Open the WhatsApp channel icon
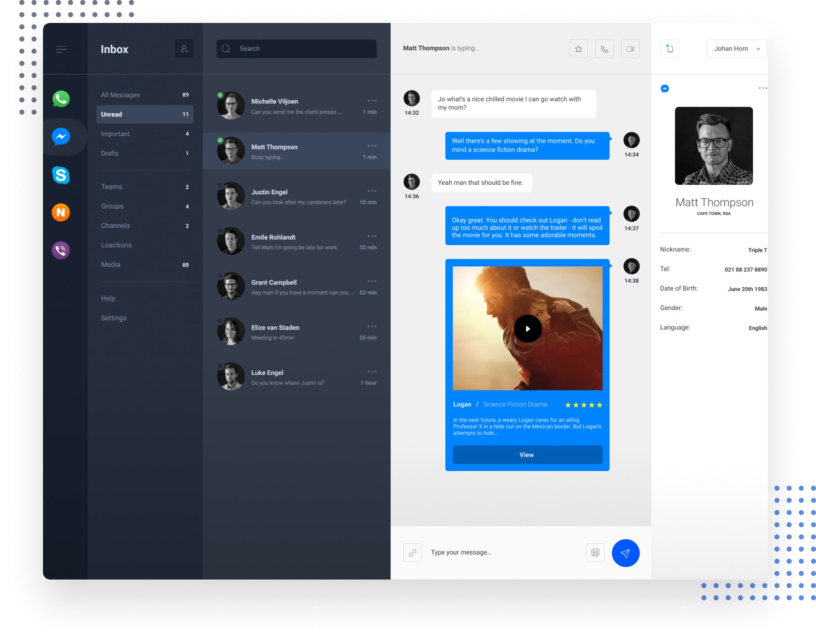This screenshot has height=644, width=816. point(61,99)
